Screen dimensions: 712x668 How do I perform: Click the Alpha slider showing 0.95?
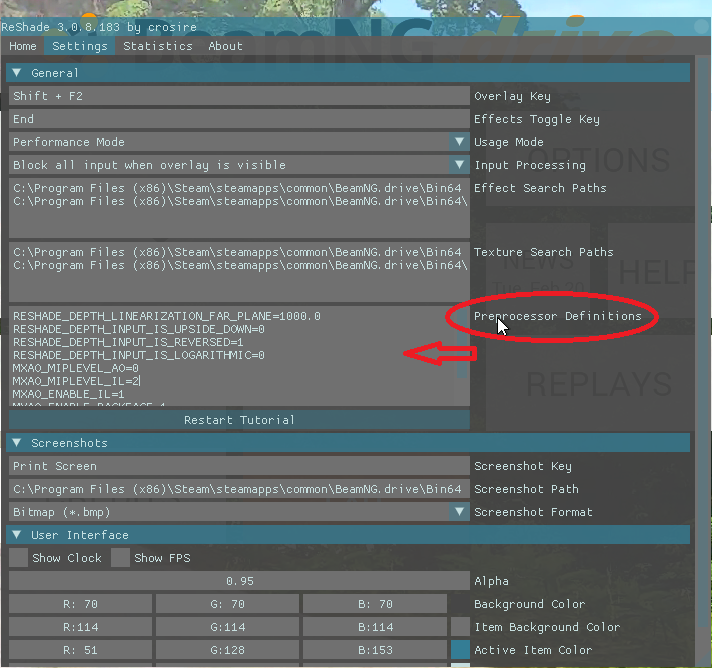[x=239, y=581]
